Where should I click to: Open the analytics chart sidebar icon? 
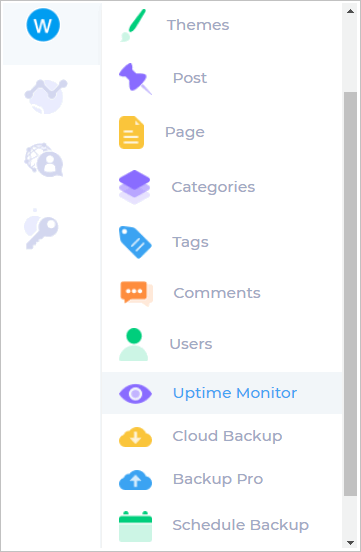pyautogui.click(x=46, y=96)
